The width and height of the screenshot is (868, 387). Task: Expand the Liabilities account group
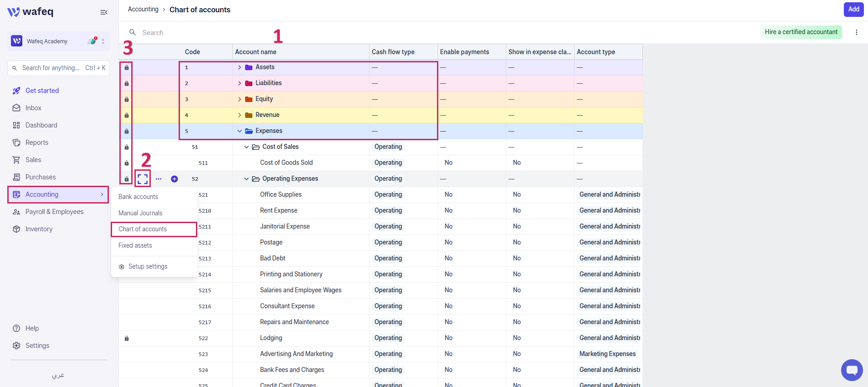tap(240, 83)
